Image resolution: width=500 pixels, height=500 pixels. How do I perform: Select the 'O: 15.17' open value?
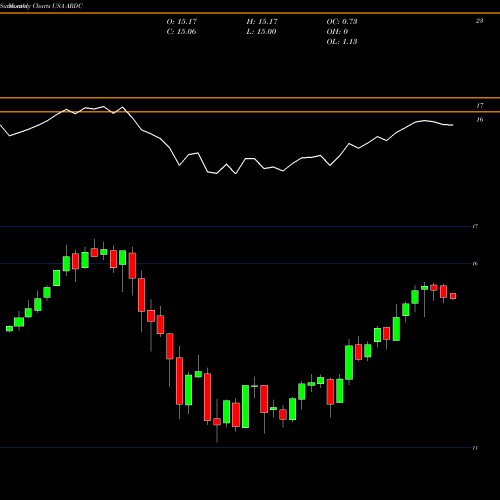pos(182,22)
